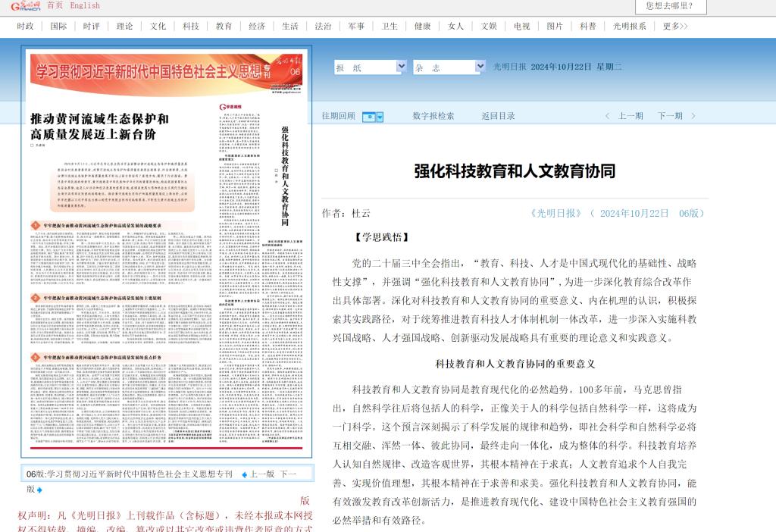
Task: Go to the 时评 section
Action: 92,27
